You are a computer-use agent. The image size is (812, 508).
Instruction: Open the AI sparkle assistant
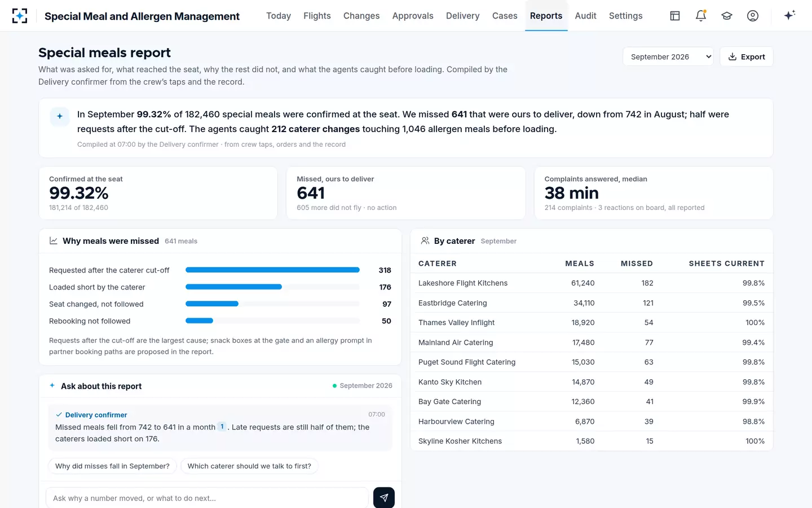click(x=789, y=15)
